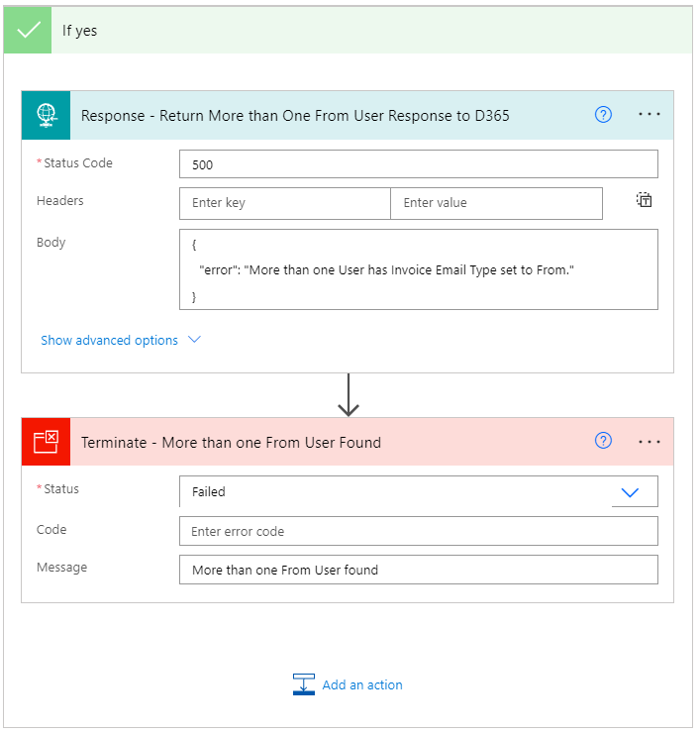Click the Enter error code field
Image resolution: width=700 pixels, height=733 pixels.
click(418, 531)
